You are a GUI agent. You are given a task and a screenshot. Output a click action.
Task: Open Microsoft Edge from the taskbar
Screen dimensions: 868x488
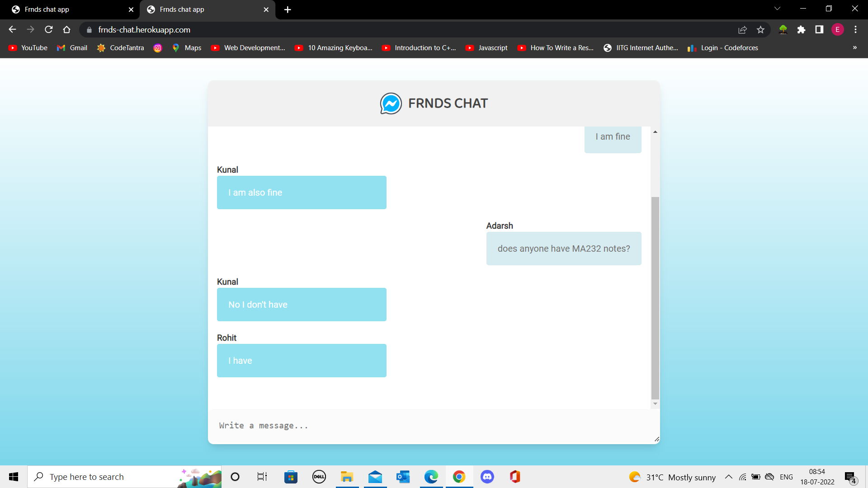coord(432,477)
